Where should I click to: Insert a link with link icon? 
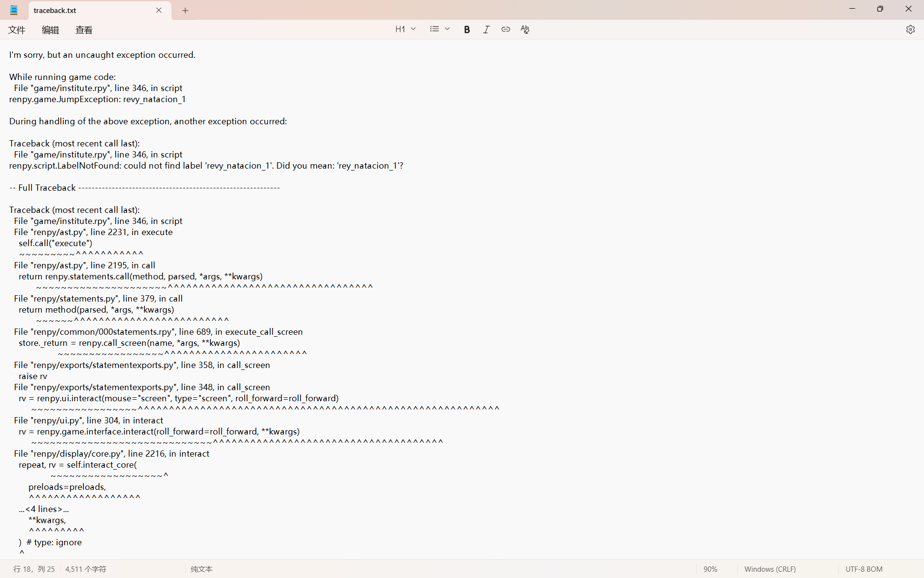pos(505,29)
